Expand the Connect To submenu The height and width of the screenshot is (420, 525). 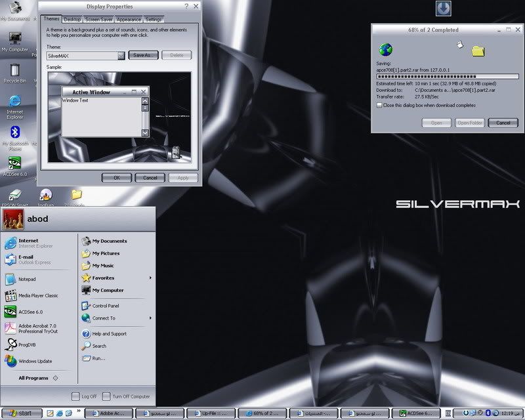click(x=117, y=318)
